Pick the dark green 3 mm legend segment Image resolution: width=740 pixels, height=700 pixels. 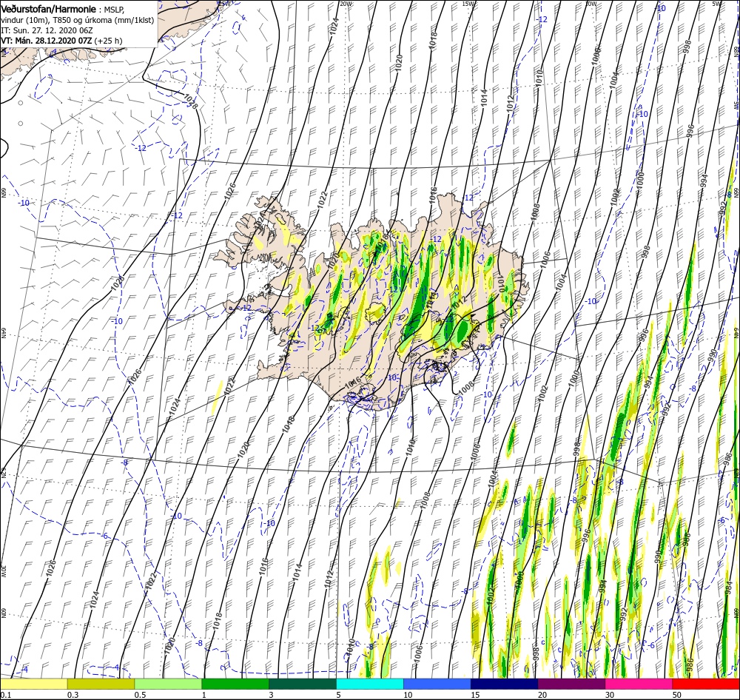tap(303, 684)
